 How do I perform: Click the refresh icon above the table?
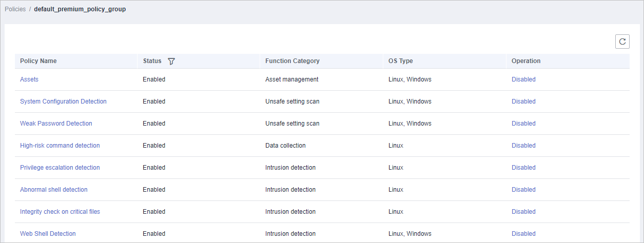point(622,42)
